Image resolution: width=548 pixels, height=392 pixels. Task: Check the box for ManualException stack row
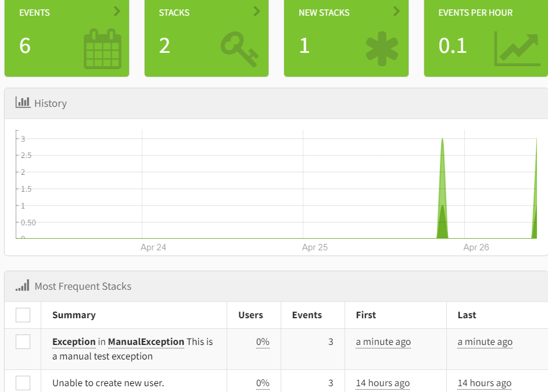(x=23, y=342)
